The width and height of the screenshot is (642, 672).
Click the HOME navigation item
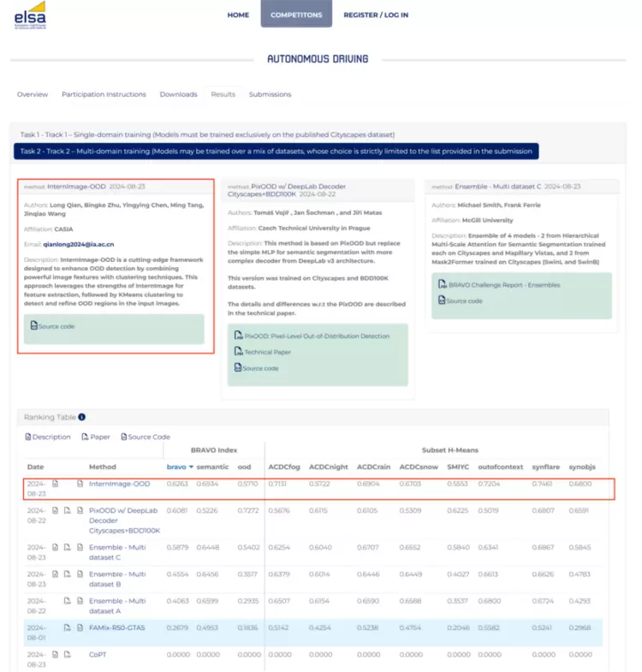click(238, 15)
